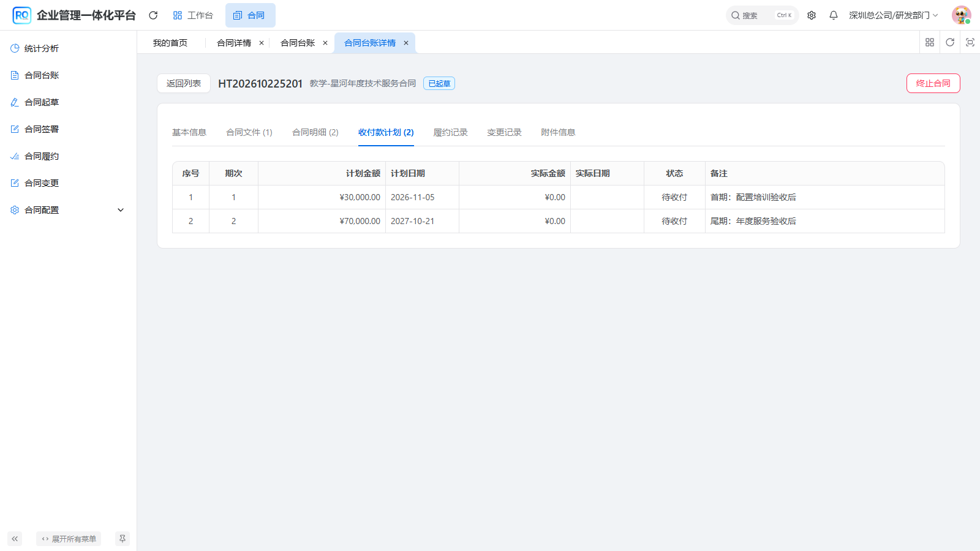Image resolution: width=980 pixels, height=551 pixels.
Task: Click the 尾期：年度服务验收后 remark cell
Action: (x=824, y=221)
